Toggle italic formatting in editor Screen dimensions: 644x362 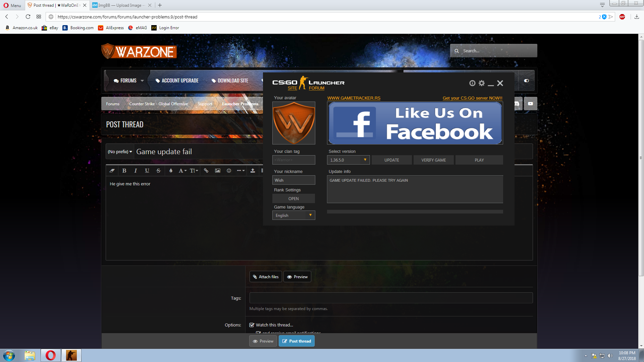point(136,171)
